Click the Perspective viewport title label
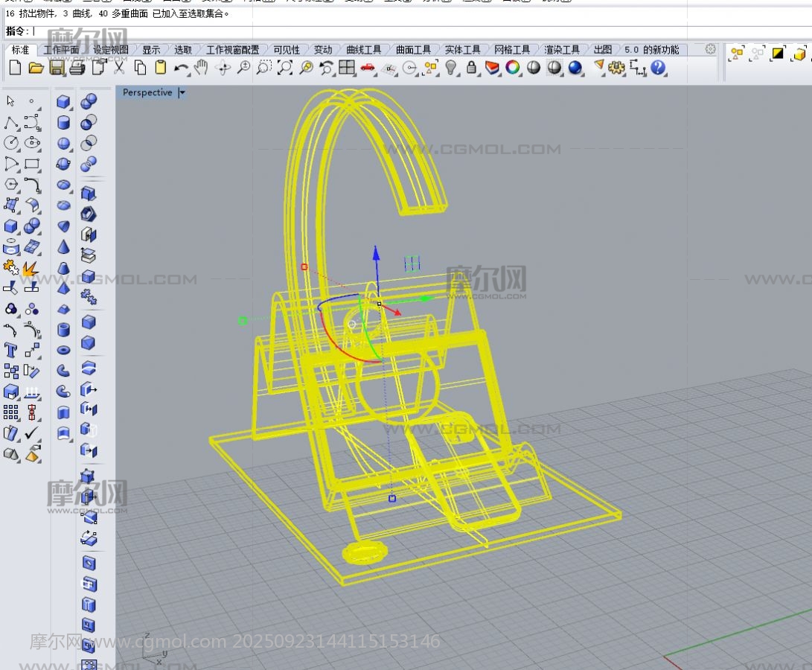This screenshot has height=670, width=812. 147,93
